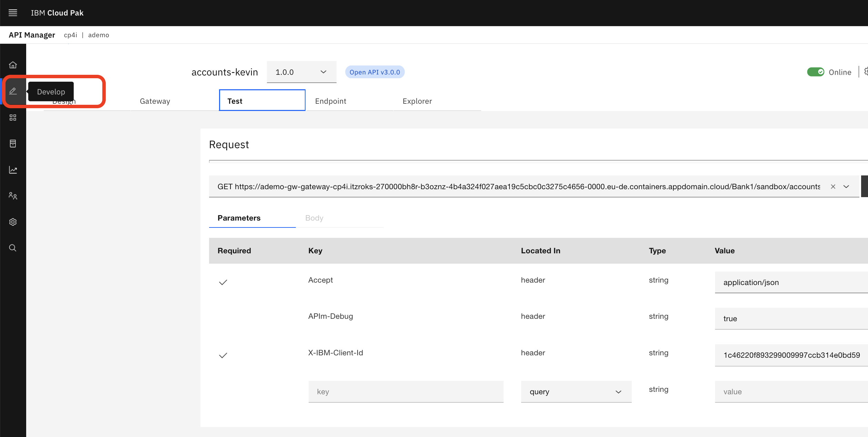Open the Resources icon in the sidebar
The height and width of the screenshot is (437, 868).
pyautogui.click(x=13, y=143)
